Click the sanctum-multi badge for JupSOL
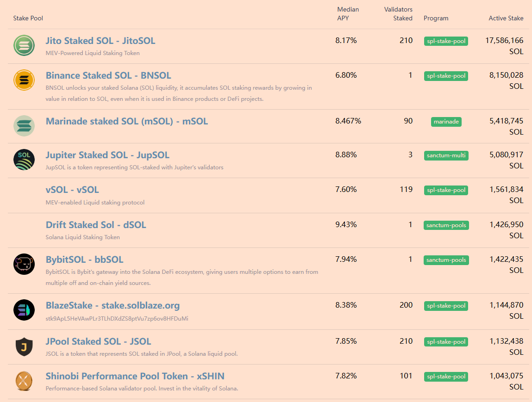 coord(446,155)
